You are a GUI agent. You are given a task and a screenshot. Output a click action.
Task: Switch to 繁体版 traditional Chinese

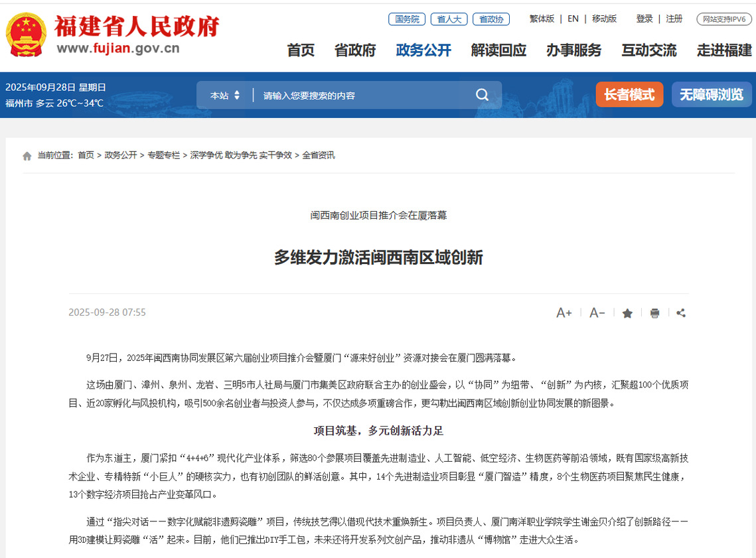tap(542, 19)
